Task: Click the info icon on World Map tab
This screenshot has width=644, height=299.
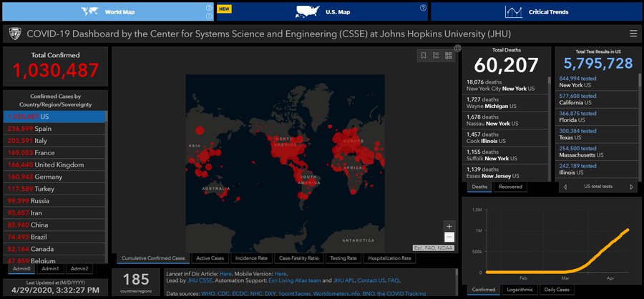Action: (x=209, y=16)
